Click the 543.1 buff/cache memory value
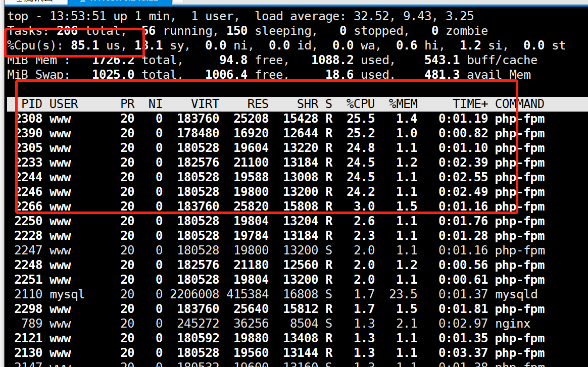This screenshot has width=588, height=367. (442, 60)
